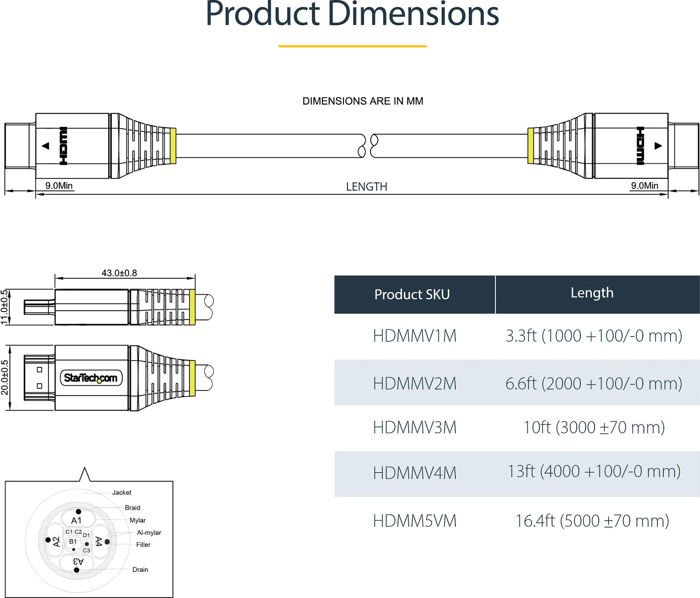Viewport: 700px width, 598px height.
Task: Click the arrow triangle on the left connector
Action: click(x=46, y=146)
